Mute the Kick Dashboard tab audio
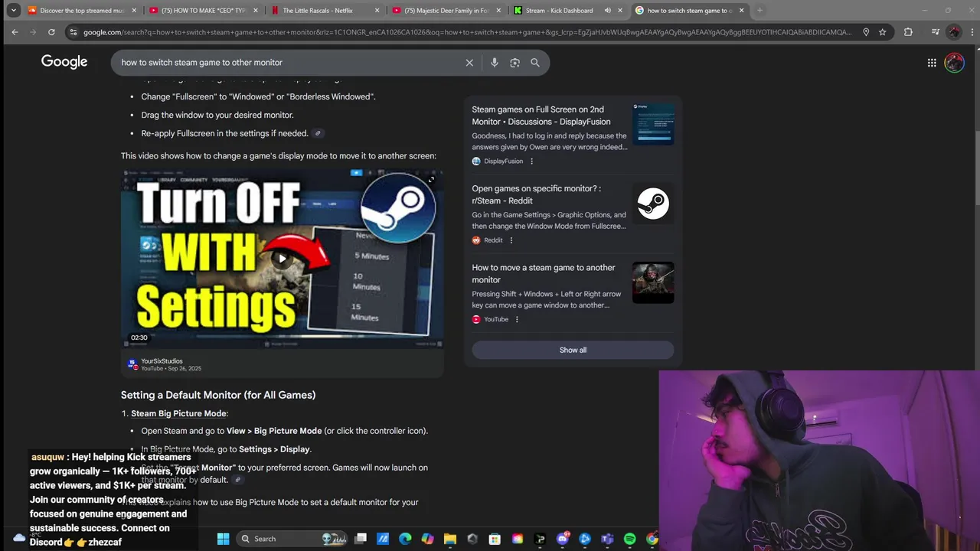Viewport: 980px width, 551px height. [608, 11]
